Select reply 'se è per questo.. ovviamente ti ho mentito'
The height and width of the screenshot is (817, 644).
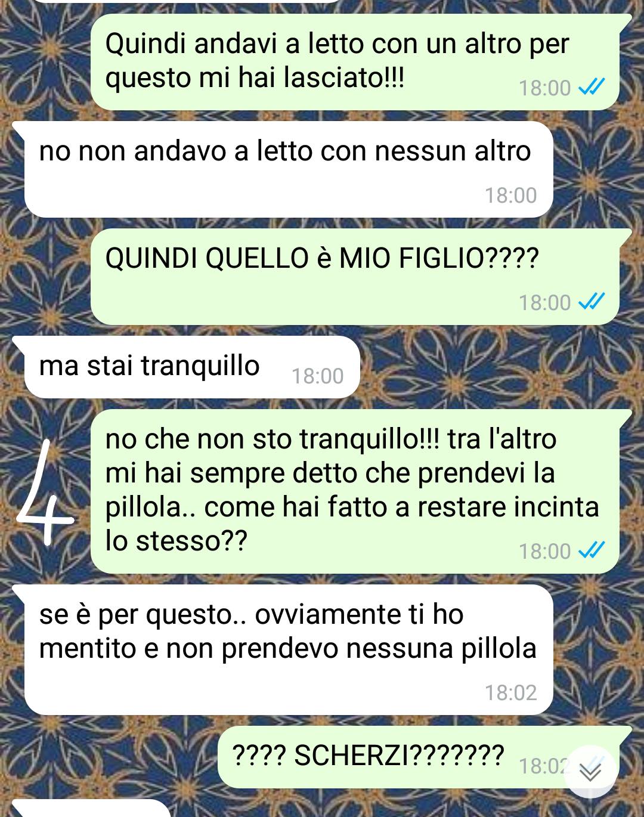(289, 649)
